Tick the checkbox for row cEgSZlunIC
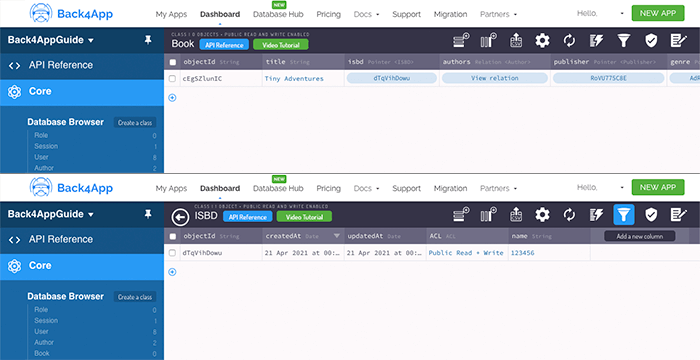 tap(172, 79)
